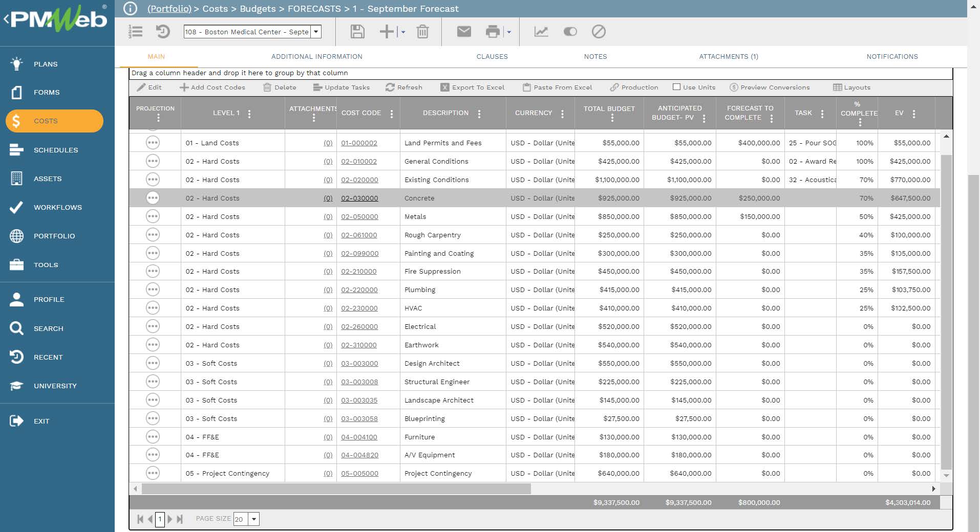Enable the Use Units checkbox
Viewport: 980px width, 532px height.
[x=676, y=87]
